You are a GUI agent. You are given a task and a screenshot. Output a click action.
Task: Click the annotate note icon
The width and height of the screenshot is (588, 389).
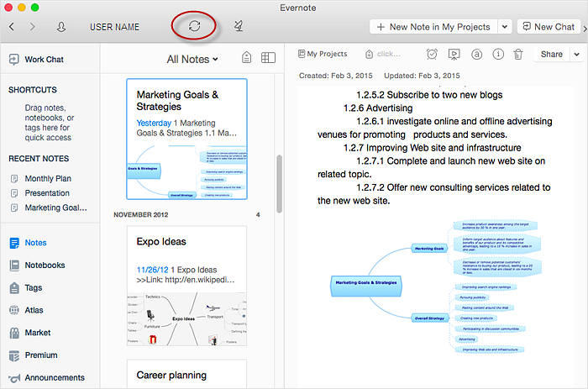[476, 55]
